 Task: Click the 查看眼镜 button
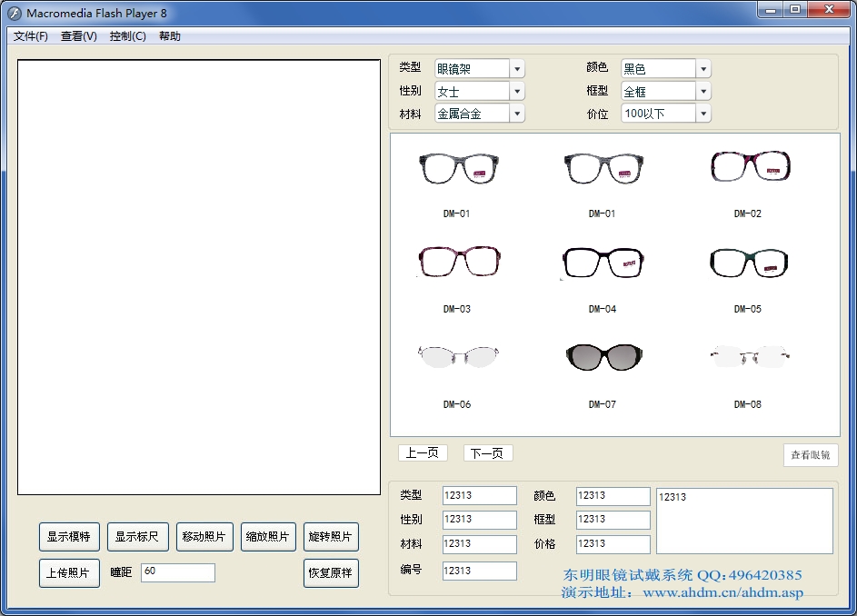[810, 455]
